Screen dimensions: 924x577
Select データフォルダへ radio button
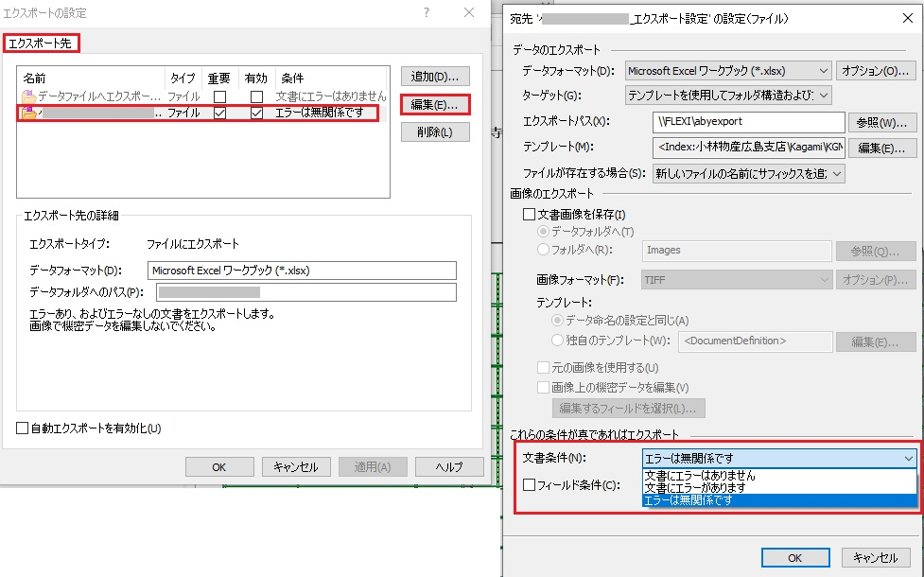point(543,232)
